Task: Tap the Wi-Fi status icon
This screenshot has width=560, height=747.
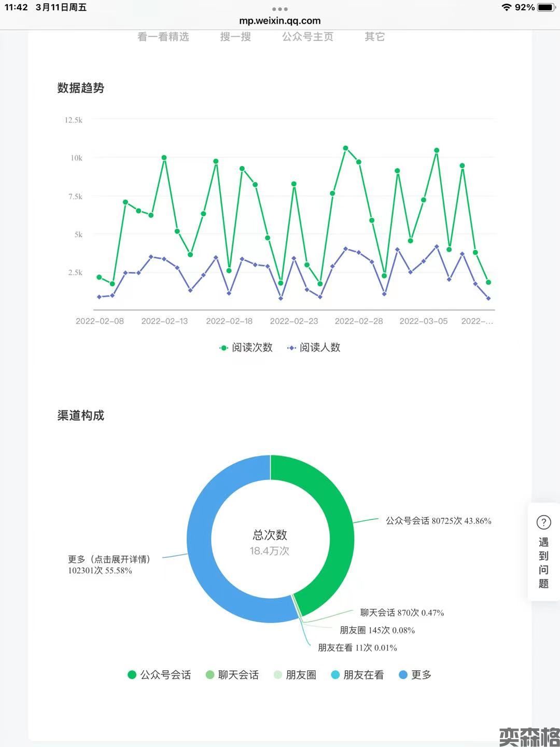Action: coord(506,7)
